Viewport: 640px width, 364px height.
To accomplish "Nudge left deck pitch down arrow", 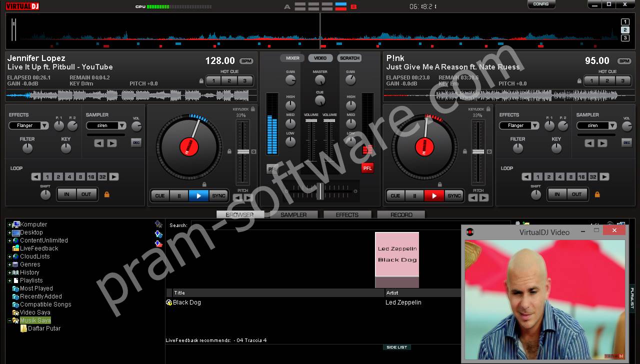I will (237, 197).
